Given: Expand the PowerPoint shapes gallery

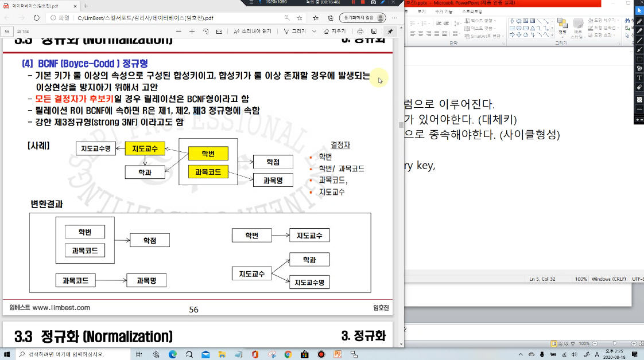Looking at the screenshot, I should (552, 36).
